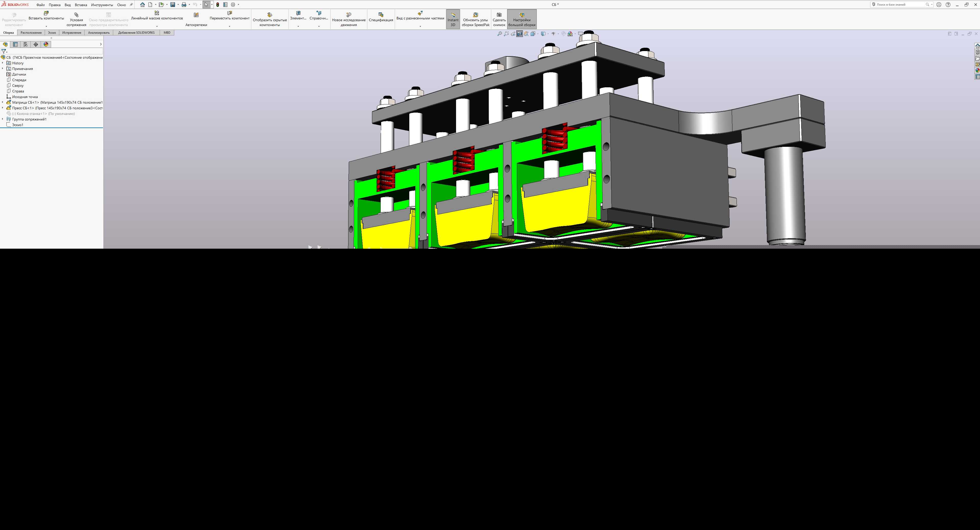Image resolution: width=980 pixels, height=530 pixels.
Task: Open File Explorer folder icon in task pane
Action: 977,58
